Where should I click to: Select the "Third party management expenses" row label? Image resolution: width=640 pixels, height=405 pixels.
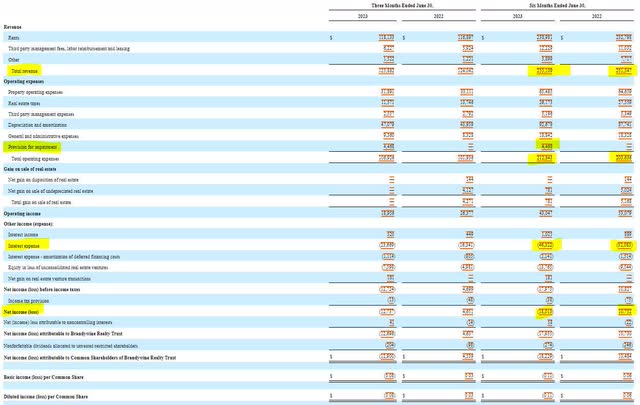41,114
